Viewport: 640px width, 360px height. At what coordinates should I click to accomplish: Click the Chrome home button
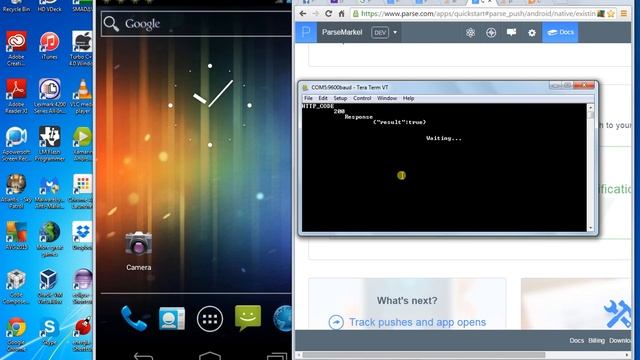point(341,13)
